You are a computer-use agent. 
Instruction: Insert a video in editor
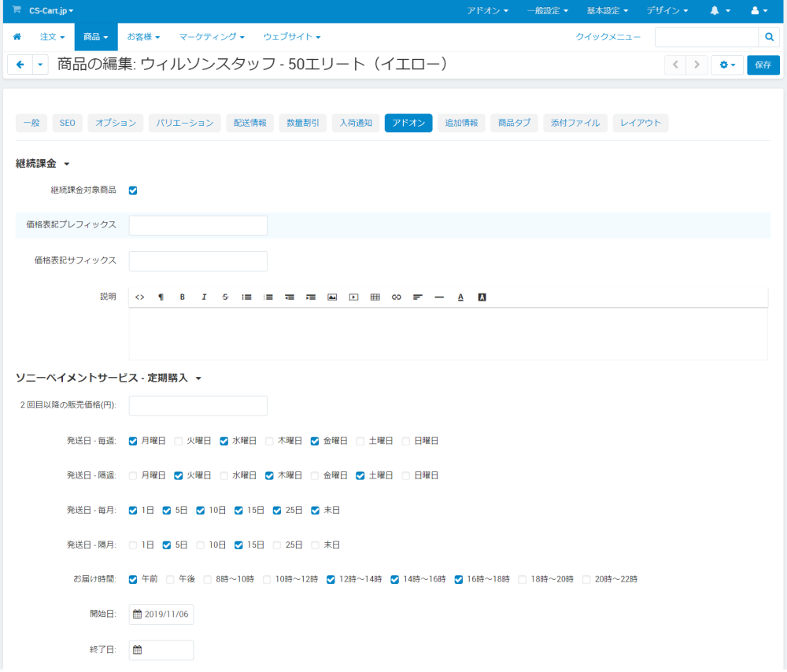354,297
